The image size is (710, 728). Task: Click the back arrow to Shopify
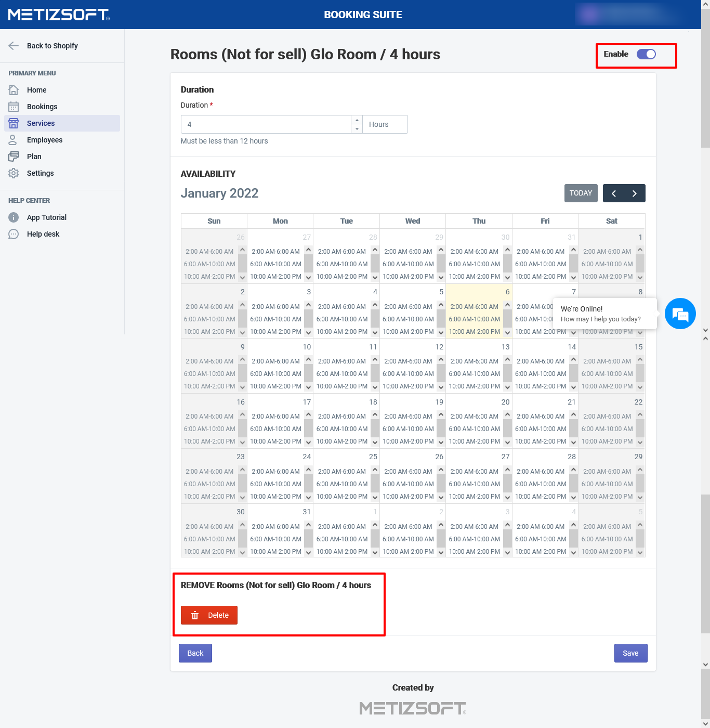tap(14, 46)
